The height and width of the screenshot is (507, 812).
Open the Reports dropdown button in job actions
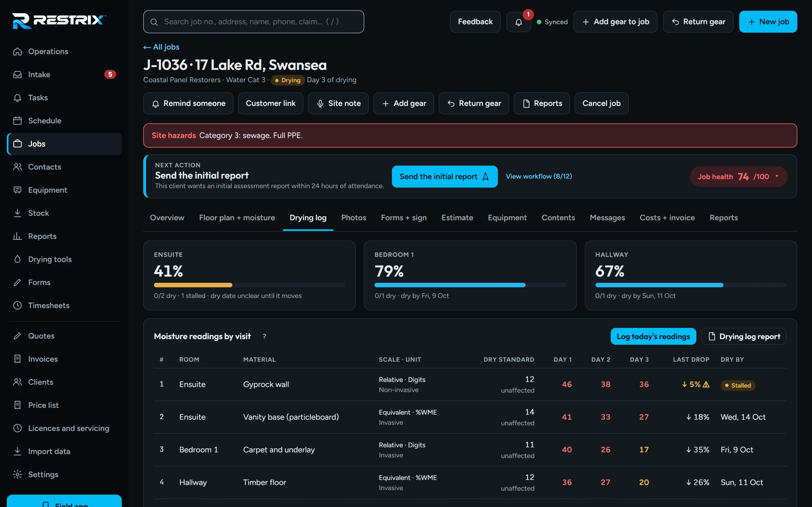pyautogui.click(x=542, y=104)
